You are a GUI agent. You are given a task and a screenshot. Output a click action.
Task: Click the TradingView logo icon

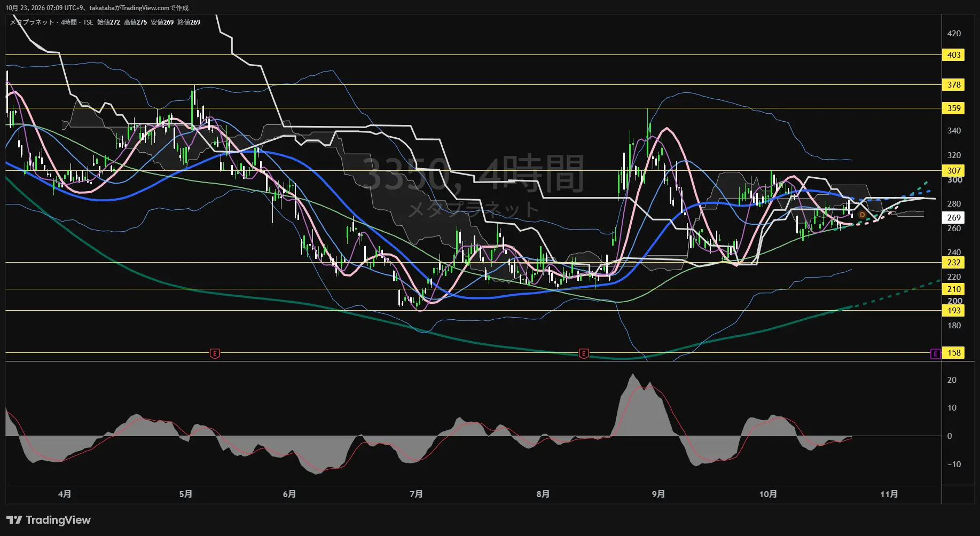tap(14, 520)
